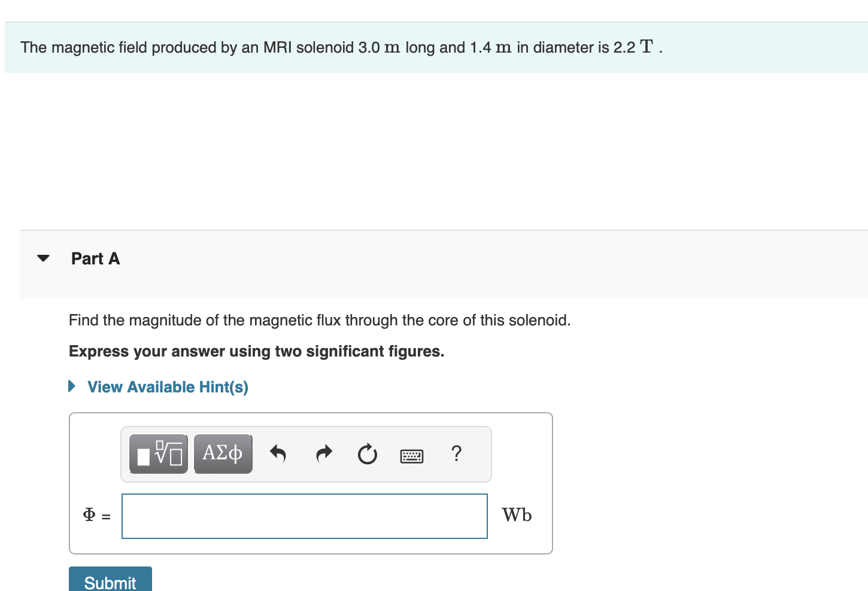Select the Part A heading
This screenshot has width=868, height=591.
point(95,258)
